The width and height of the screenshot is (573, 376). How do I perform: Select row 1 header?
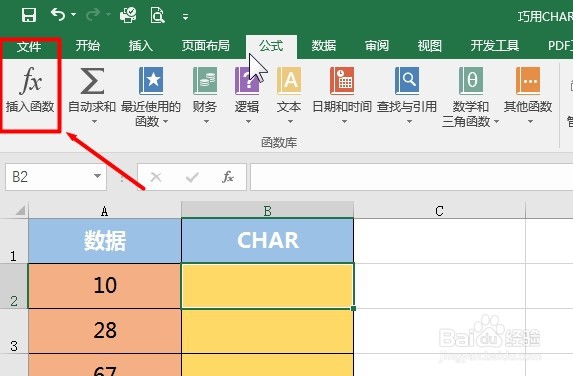point(14,241)
